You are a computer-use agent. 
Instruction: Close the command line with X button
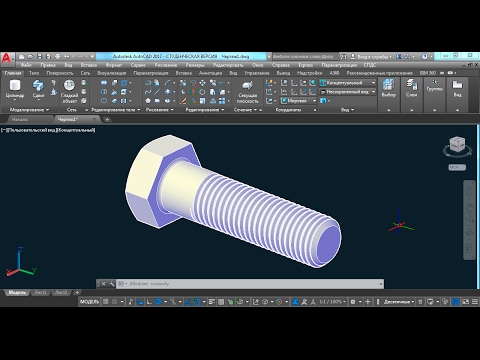click(x=103, y=284)
